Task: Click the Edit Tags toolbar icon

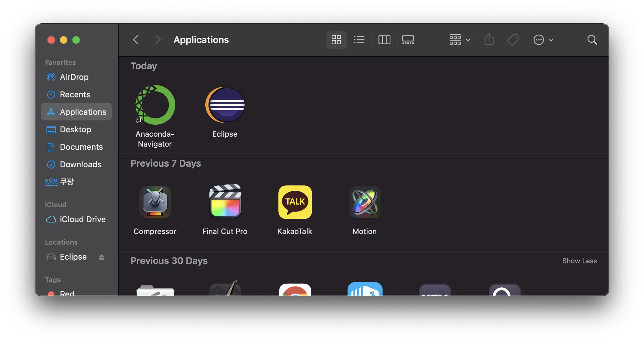Action: click(513, 40)
